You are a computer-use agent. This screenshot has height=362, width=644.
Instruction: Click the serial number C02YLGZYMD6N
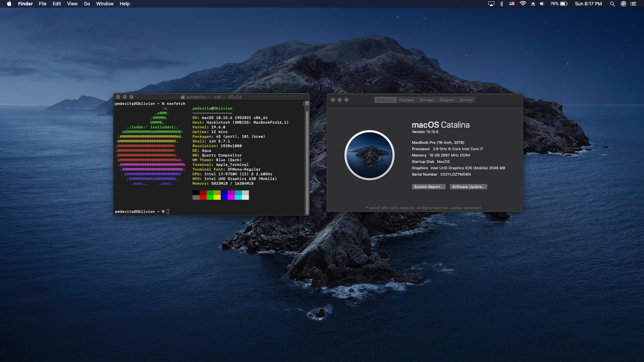coord(455,174)
